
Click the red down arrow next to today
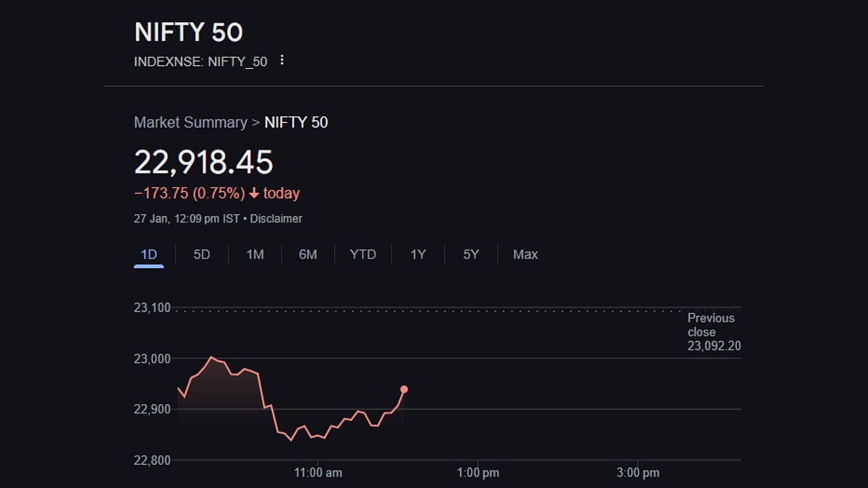[x=253, y=194]
